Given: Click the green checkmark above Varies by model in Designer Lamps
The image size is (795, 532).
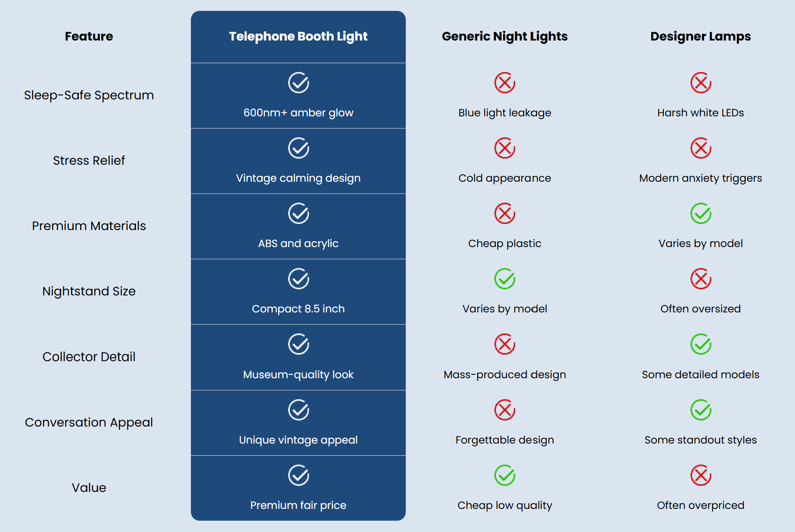Looking at the screenshot, I should 701,213.
